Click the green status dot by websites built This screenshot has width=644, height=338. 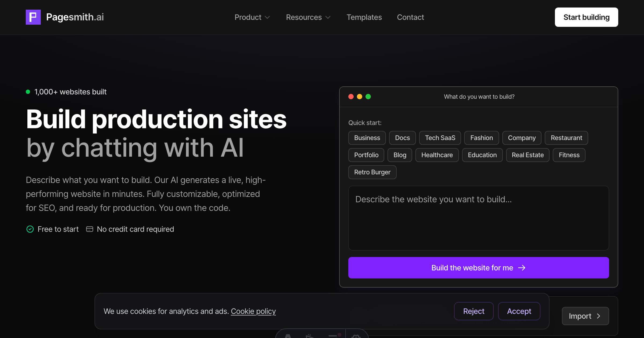(x=28, y=92)
